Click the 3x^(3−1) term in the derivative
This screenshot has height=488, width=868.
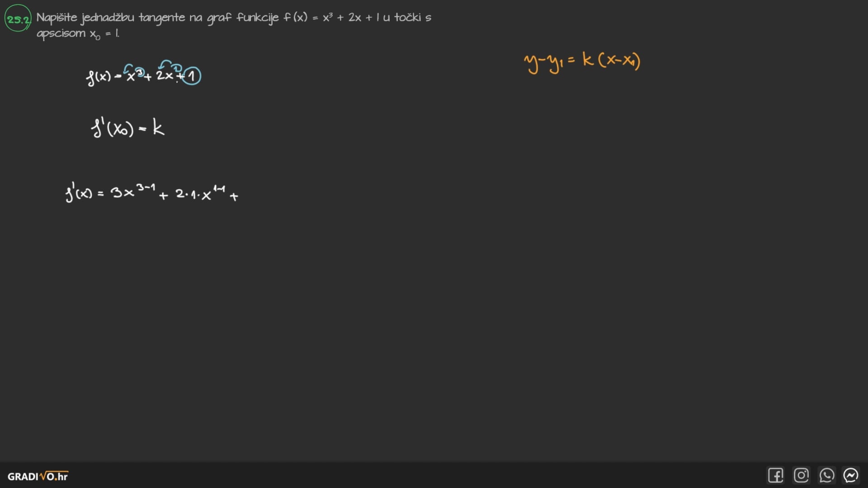click(x=133, y=192)
